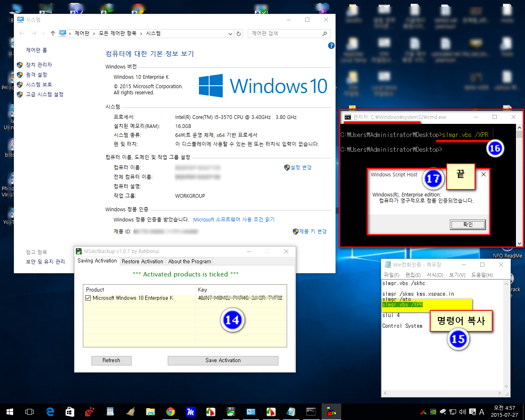The height and width of the screenshot is (420, 525).
Task: Open the Windows Start menu
Action: point(10,412)
